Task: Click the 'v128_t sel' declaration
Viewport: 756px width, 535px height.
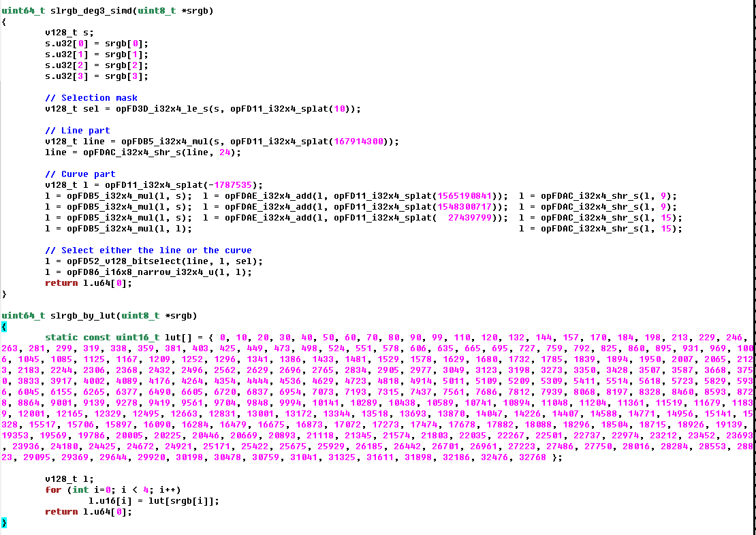Action: [72, 109]
